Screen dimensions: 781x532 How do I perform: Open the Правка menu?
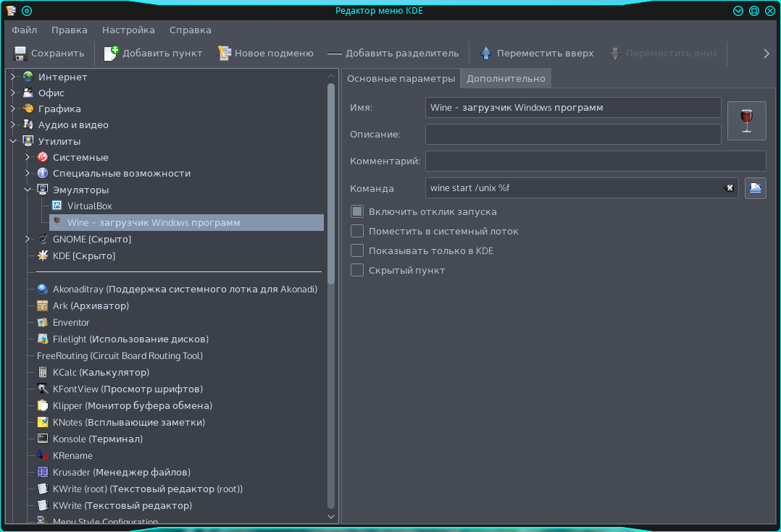click(70, 30)
